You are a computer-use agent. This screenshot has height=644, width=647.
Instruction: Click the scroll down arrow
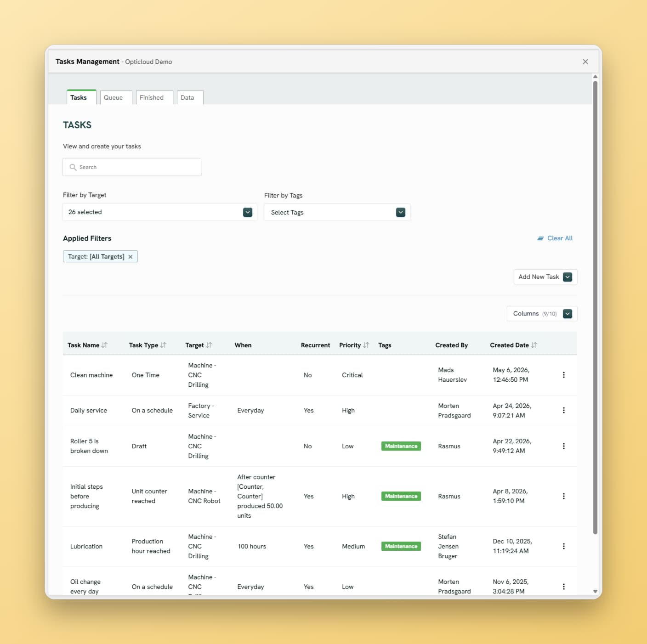(x=595, y=592)
